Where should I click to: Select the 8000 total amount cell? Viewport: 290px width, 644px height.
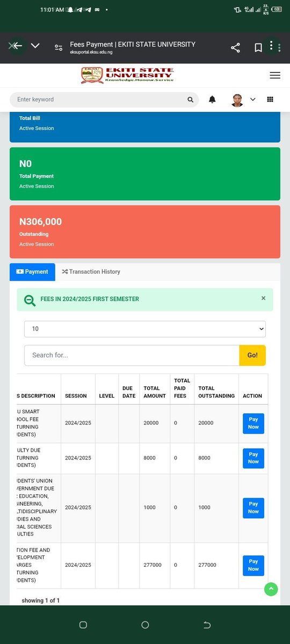[155, 458]
